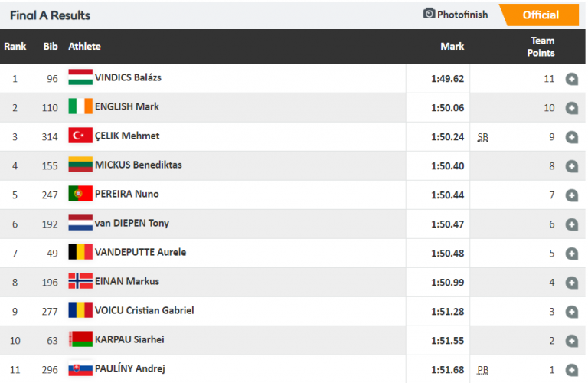The image size is (588, 383).
Task: Click Ireland flag next to ENGLISH Mark
Action: pyautogui.click(x=80, y=106)
